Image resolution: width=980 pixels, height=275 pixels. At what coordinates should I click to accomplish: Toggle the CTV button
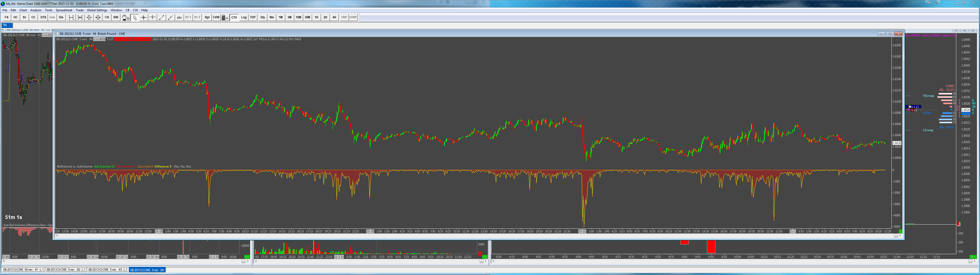234,18
